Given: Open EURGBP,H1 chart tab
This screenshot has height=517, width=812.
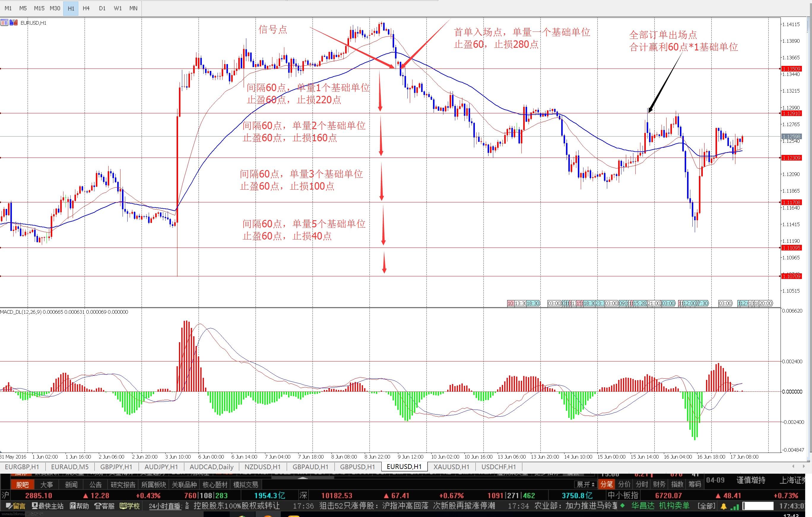Looking at the screenshot, I should click(22, 467).
